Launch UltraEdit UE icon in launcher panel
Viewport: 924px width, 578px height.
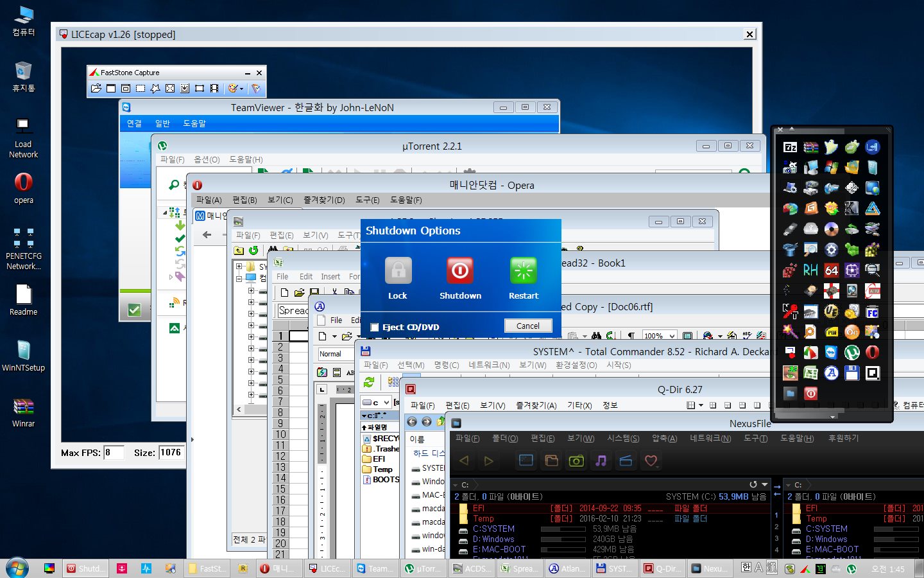tap(832, 311)
